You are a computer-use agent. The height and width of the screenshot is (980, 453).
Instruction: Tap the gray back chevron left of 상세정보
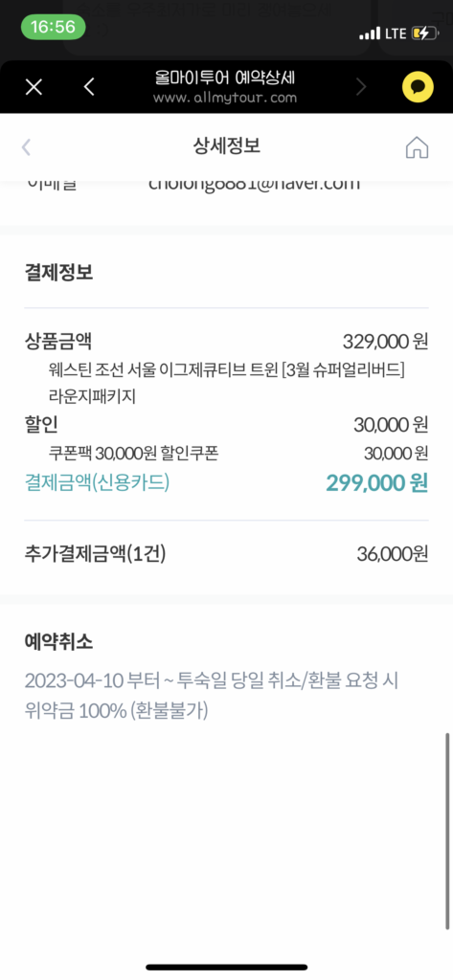point(26,147)
